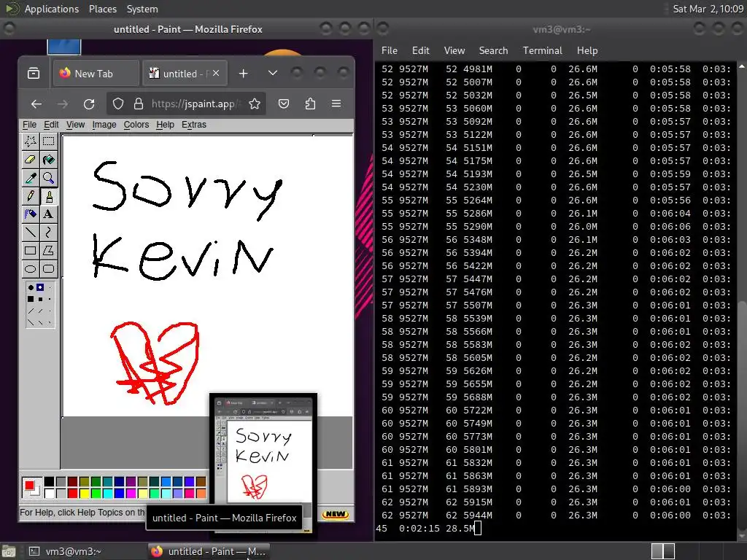The height and width of the screenshot is (560, 747).
Task: Select the Ellipse tool
Action: click(x=31, y=268)
